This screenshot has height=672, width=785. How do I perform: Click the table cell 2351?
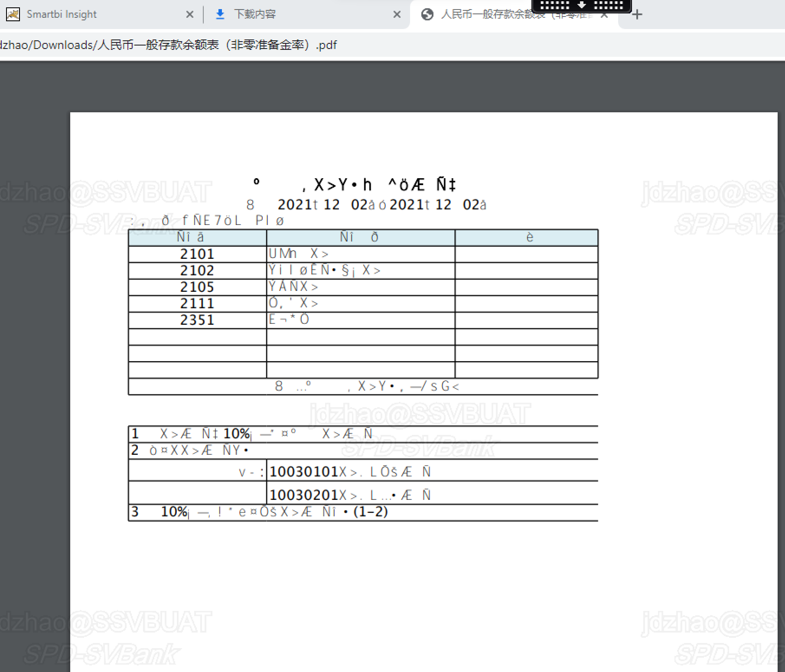[197, 320]
